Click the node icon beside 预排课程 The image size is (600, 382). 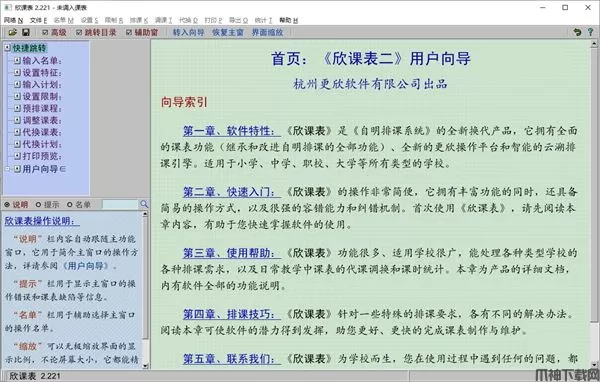tap(17, 108)
